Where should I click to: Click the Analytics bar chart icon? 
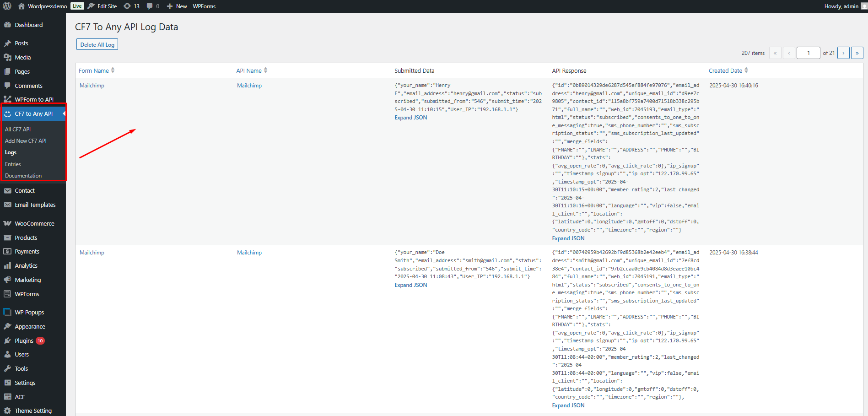pos(7,265)
